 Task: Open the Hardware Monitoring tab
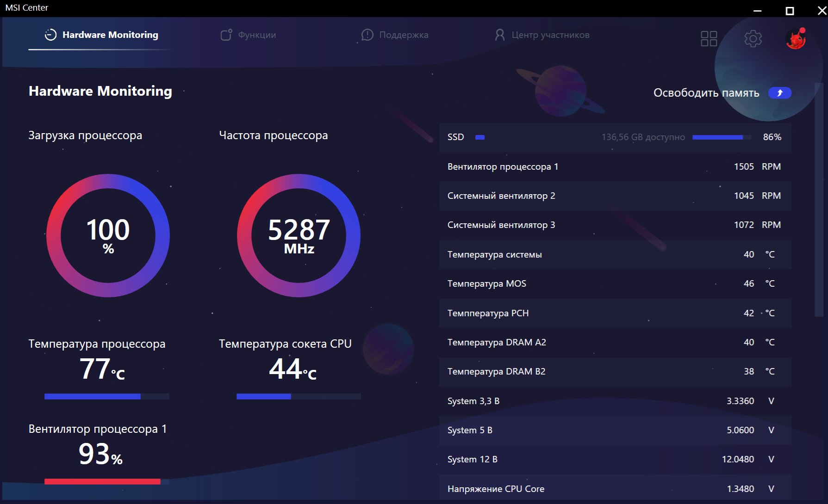[x=101, y=35]
